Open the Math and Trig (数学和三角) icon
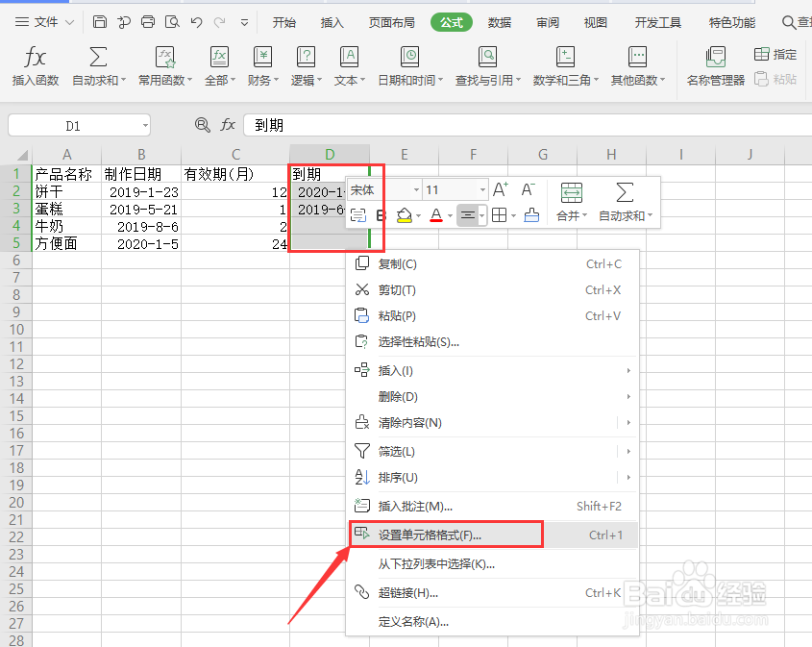The height and width of the screenshot is (647, 812). (x=565, y=57)
